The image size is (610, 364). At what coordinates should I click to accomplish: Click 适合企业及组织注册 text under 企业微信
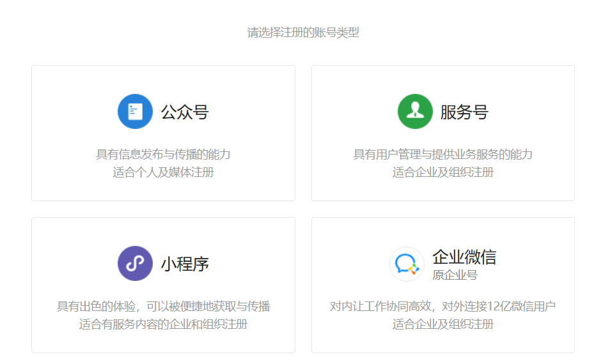(x=442, y=324)
